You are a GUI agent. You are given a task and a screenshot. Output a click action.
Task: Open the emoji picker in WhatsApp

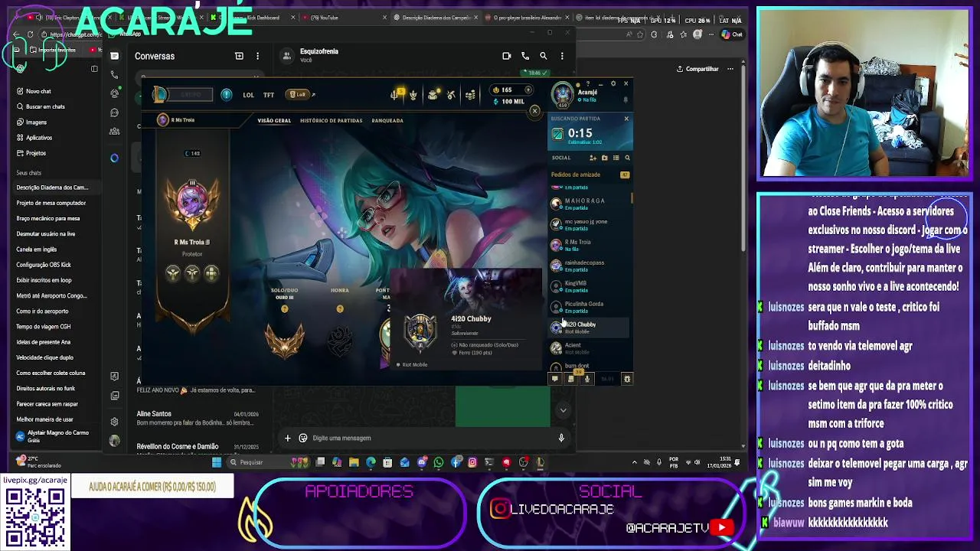click(303, 438)
